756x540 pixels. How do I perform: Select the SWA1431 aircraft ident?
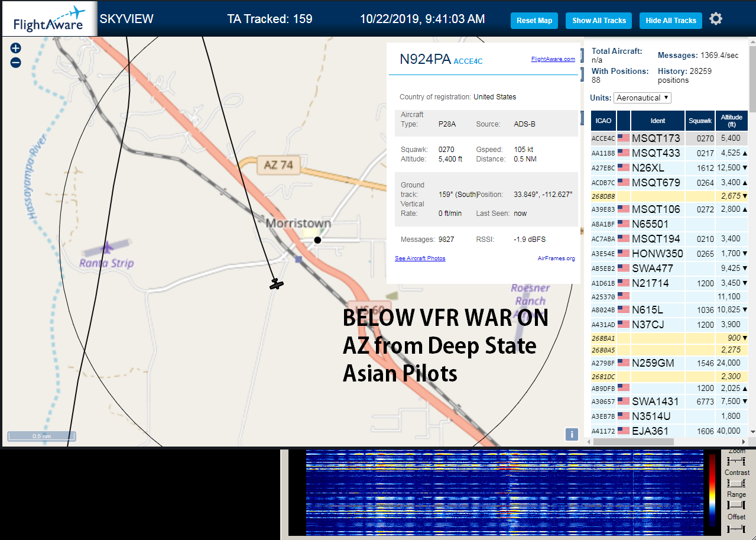(x=656, y=402)
